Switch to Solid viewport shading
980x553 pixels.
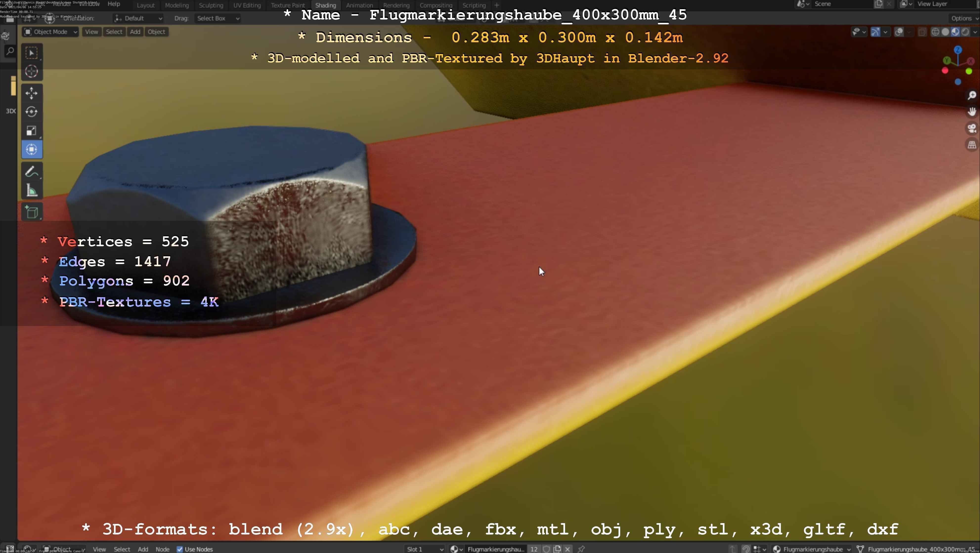945,32
